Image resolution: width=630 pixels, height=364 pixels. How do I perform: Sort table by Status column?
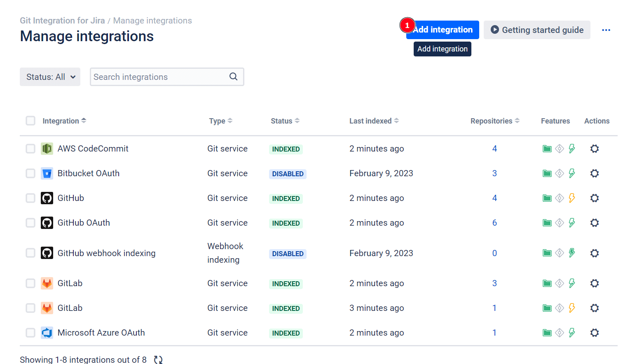[x=285, y=121]
